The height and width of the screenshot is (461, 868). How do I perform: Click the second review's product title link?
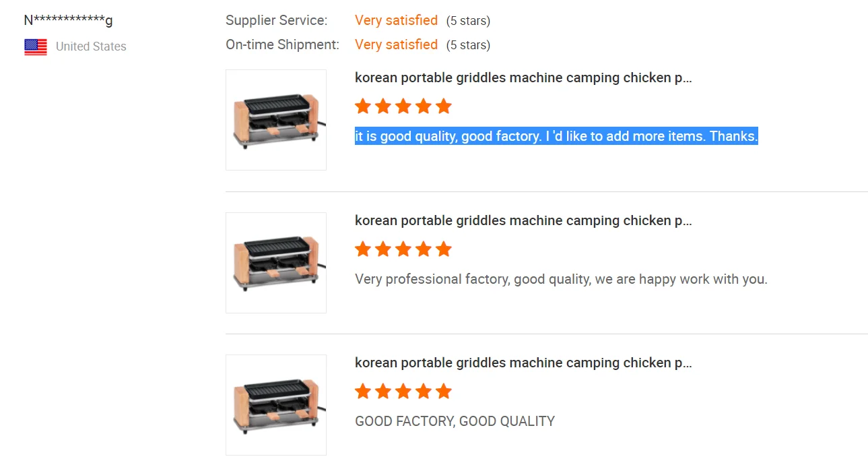[523, 220]
